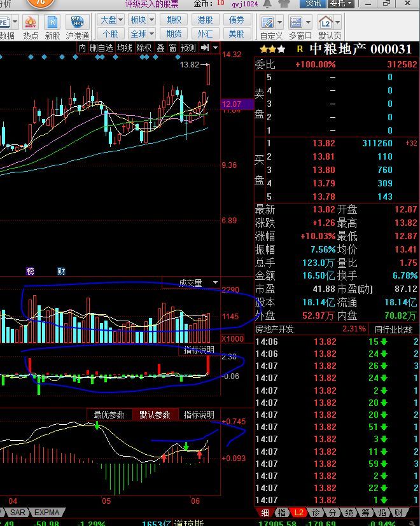Open the 大盘 market index dropdown

tap(111, 20)
